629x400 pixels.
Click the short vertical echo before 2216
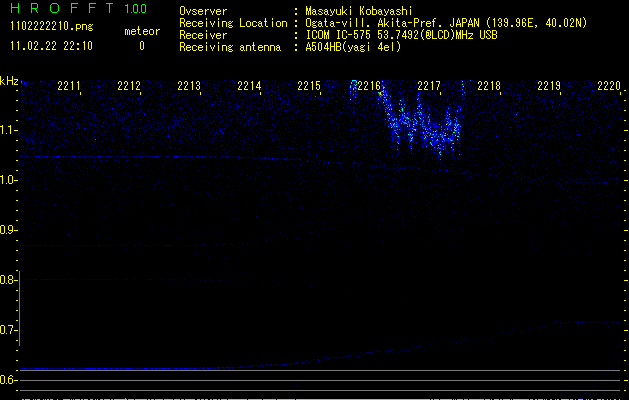(353, 89)
